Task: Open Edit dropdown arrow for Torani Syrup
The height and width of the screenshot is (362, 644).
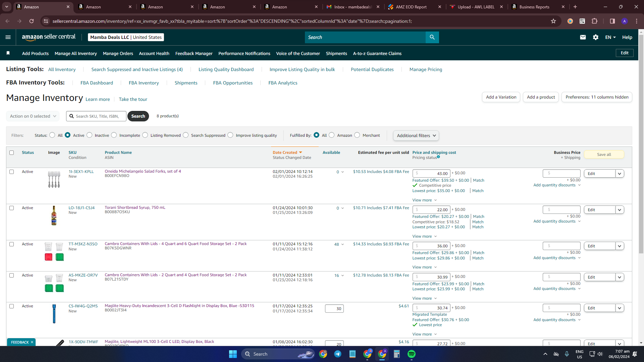Action: (620, 210)
